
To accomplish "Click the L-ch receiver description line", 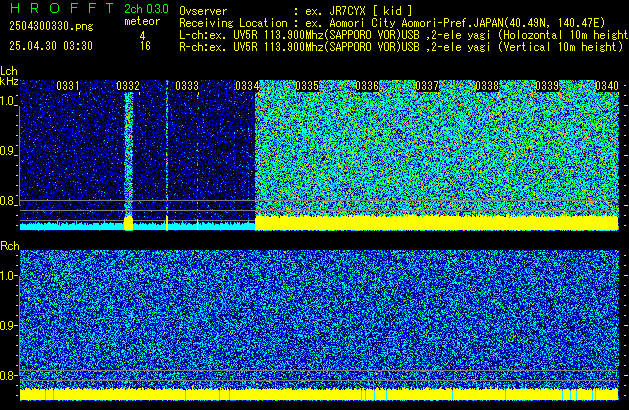I will 404,35.
